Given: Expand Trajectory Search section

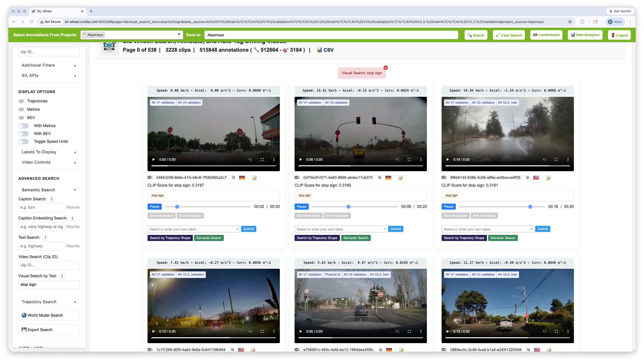Looking at the screenshot, I should point(49,302).
